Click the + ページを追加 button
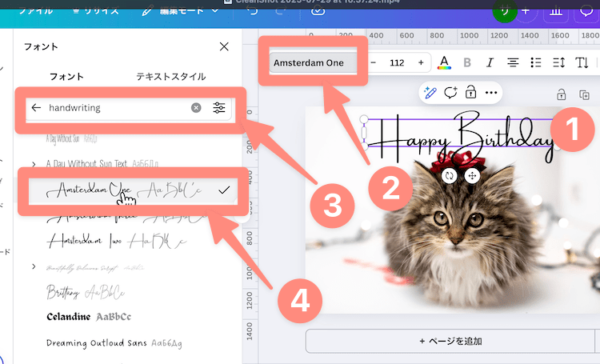600x364 pixels. tap(450, 341)
